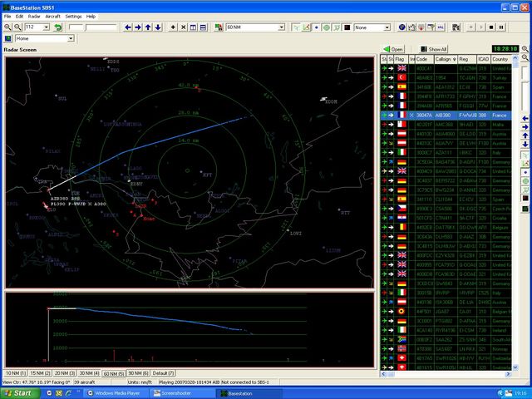Select the horizontal split layout icon

click(x=203, y=27)
